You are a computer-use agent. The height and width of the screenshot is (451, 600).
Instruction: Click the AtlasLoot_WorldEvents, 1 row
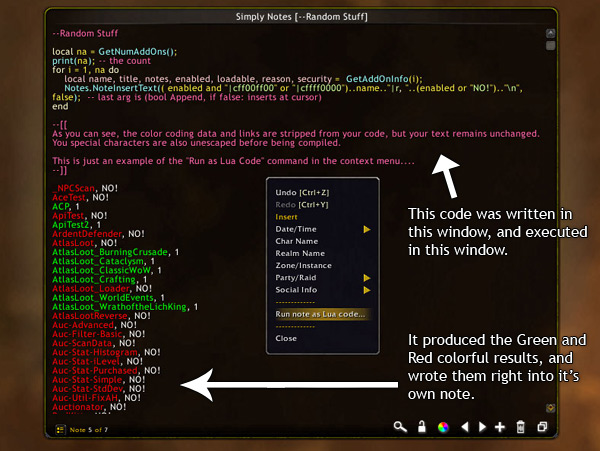pyautogui.click(x=108, y=298)
